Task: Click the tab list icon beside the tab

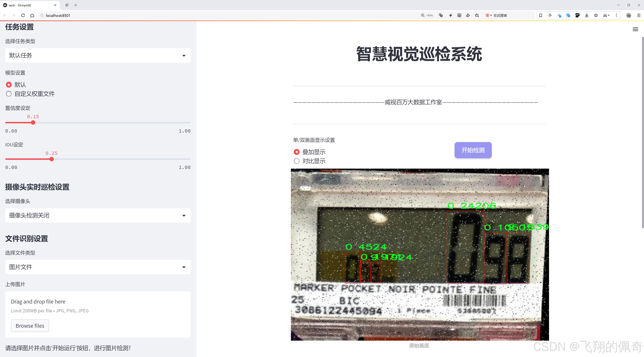Action: (67, 5)
